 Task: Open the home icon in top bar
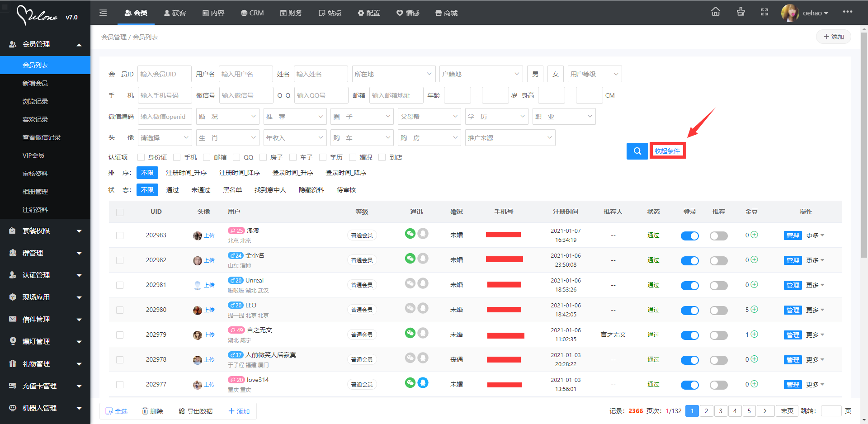715,12
